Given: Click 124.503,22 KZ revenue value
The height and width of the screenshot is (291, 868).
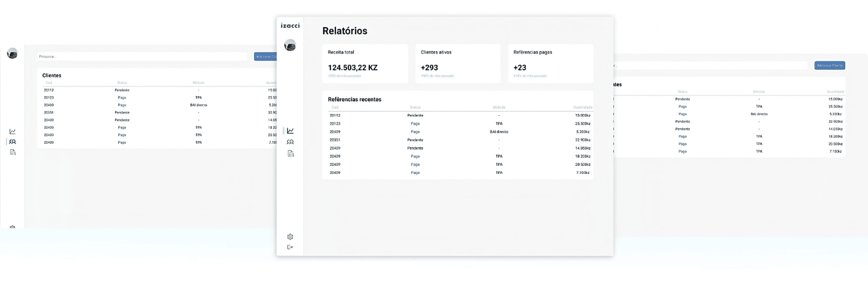Looking at the screenshot, I should [x=353, y=68].
